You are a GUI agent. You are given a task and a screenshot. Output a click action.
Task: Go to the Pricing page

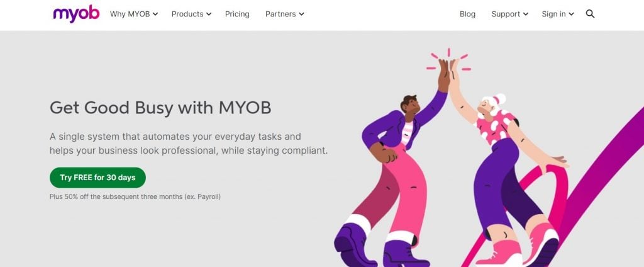pos(237,14)
